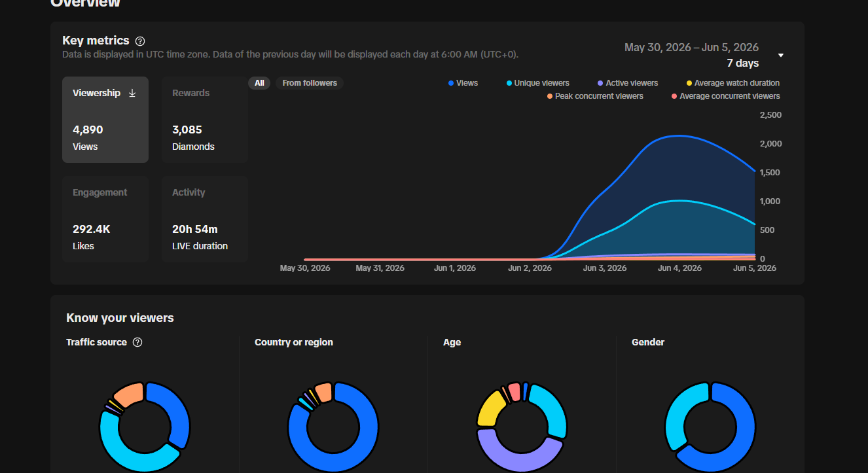Choose the All filter pill
The width and height of the screenshot is (868, 473).
coord(259,83)
